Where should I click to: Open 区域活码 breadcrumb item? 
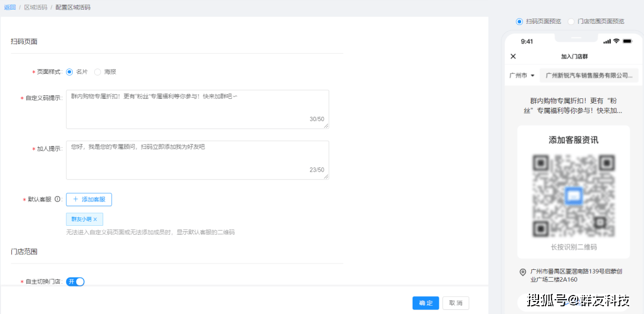coord(35,7)
